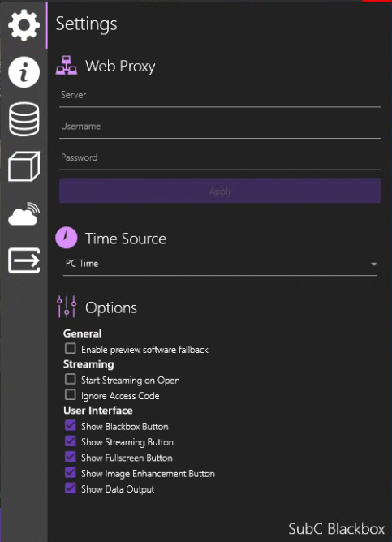Click the Server input field
Image resolution: width=392 pixels, height=542 pixels.
220,97
